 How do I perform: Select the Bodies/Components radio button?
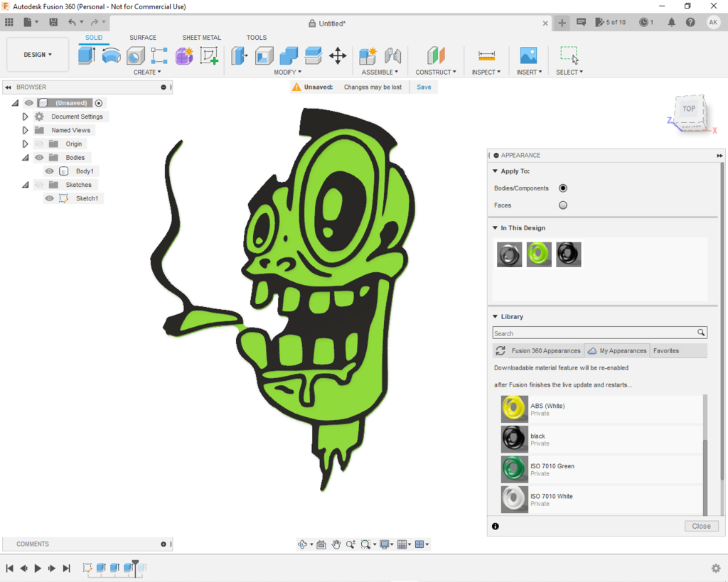[563, 188]
